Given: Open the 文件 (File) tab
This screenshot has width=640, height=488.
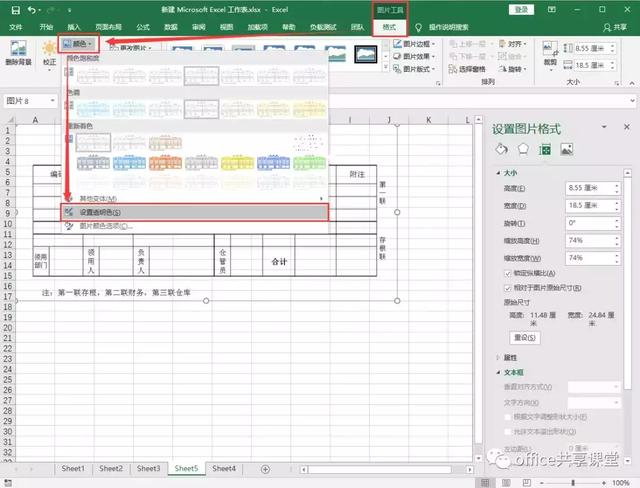Looking at the screenshot, I should 16,27.
